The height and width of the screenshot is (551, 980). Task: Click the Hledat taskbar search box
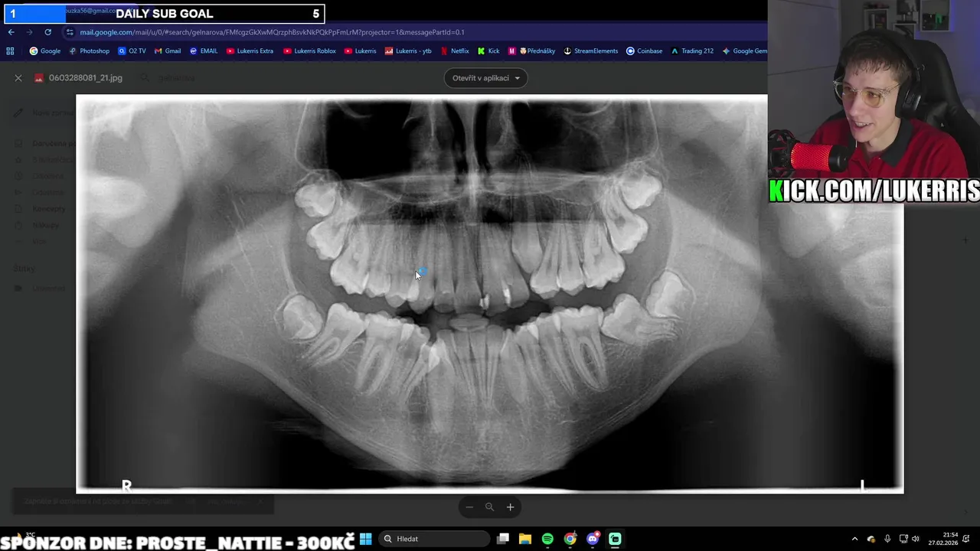[x=434, y=539]
